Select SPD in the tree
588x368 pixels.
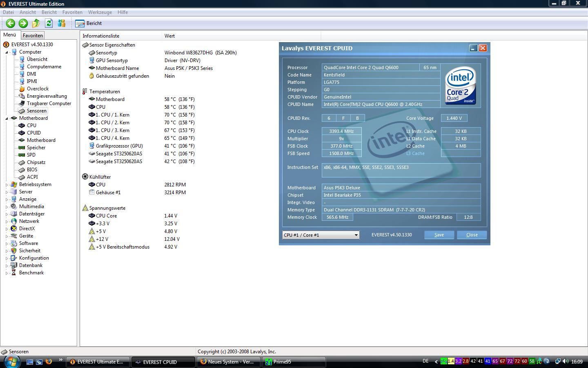[31, 155]
